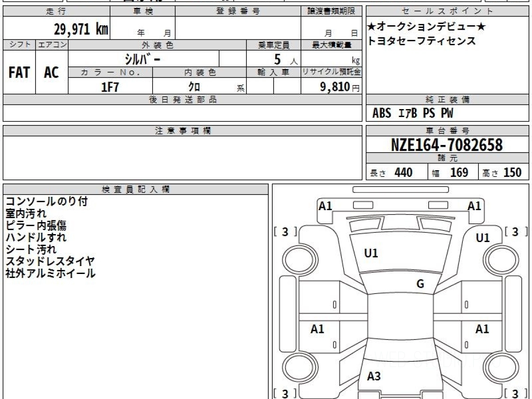The width and height of the screenshot is (532, 399).
Task: Select the interior color クロ
Action: coord(195,87)
